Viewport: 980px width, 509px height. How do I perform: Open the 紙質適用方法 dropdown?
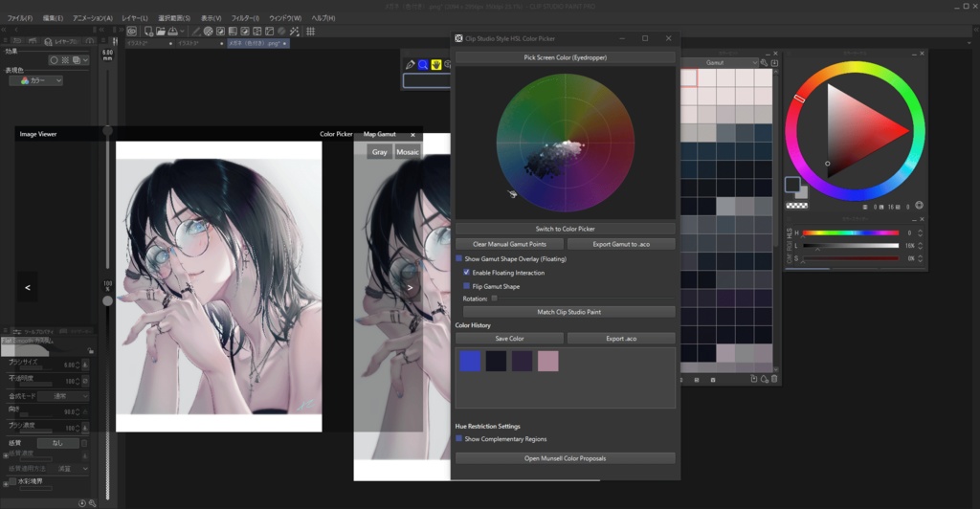coord(69,469)
